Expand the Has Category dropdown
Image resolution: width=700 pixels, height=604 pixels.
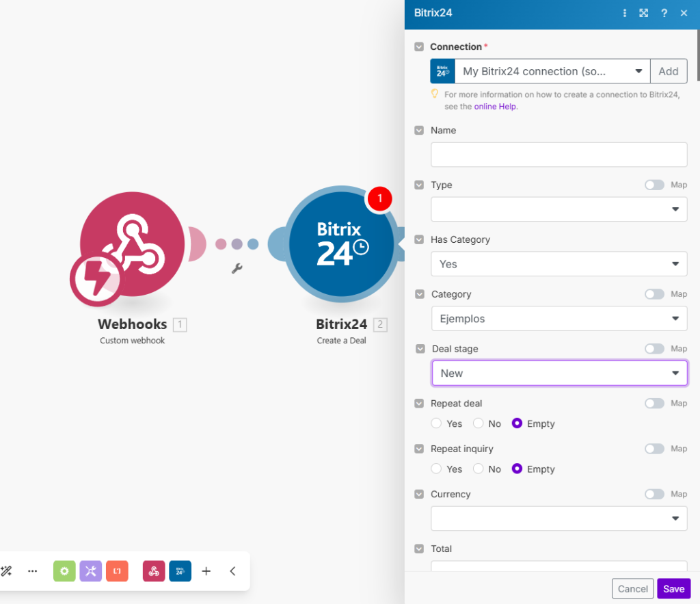558,264
